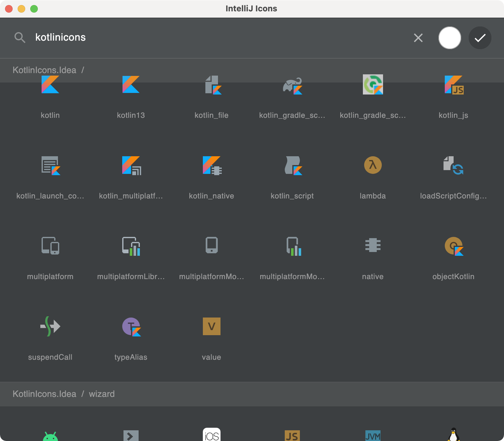Click the kotlin_js label text
This screenshot has height=441, width=504.
pos(453,115)
